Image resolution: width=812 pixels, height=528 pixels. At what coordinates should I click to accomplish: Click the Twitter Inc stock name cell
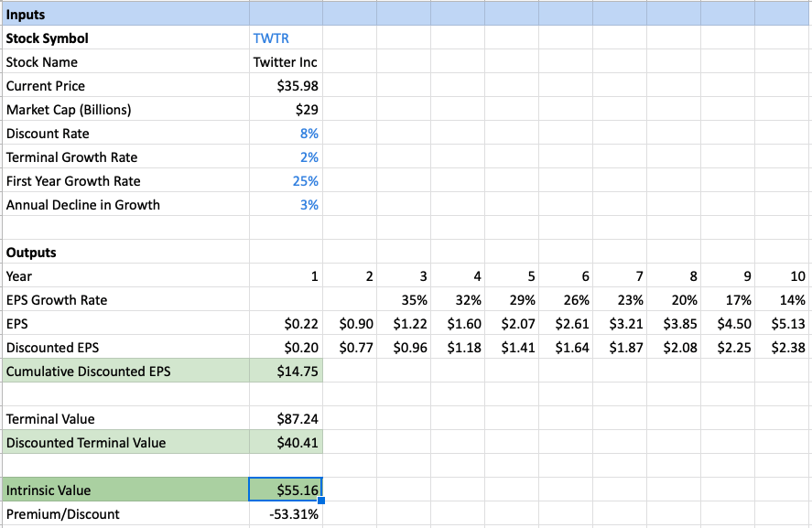(x=286, y=62)
